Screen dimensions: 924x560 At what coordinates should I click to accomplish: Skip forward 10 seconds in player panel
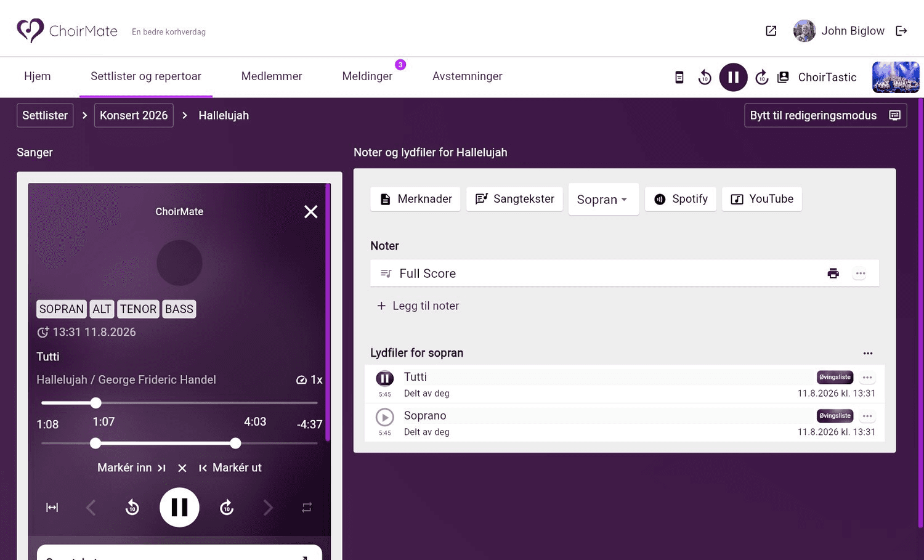pyautogui.click(x=227, y=508)
